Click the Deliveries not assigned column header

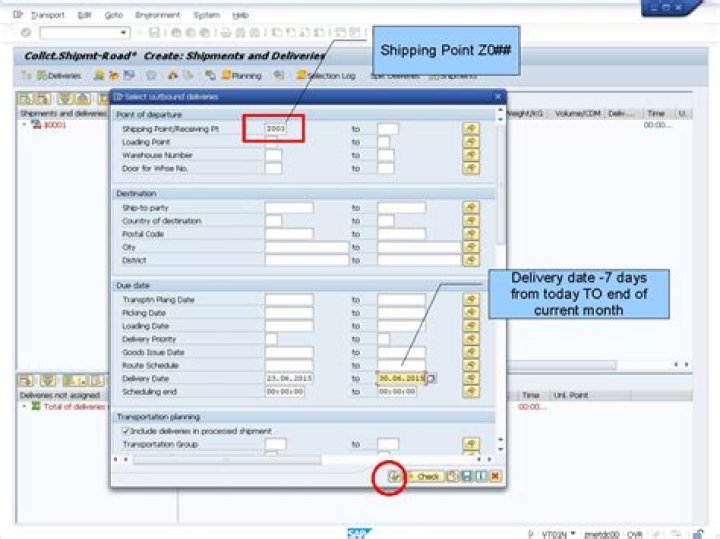tap(60, 395)
